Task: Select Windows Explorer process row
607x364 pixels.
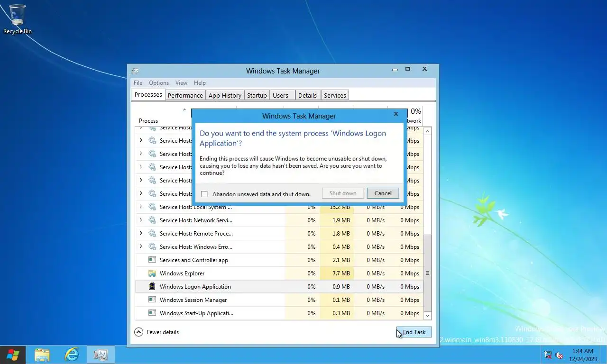Action: pyautogui.click(x=279, y=273)
